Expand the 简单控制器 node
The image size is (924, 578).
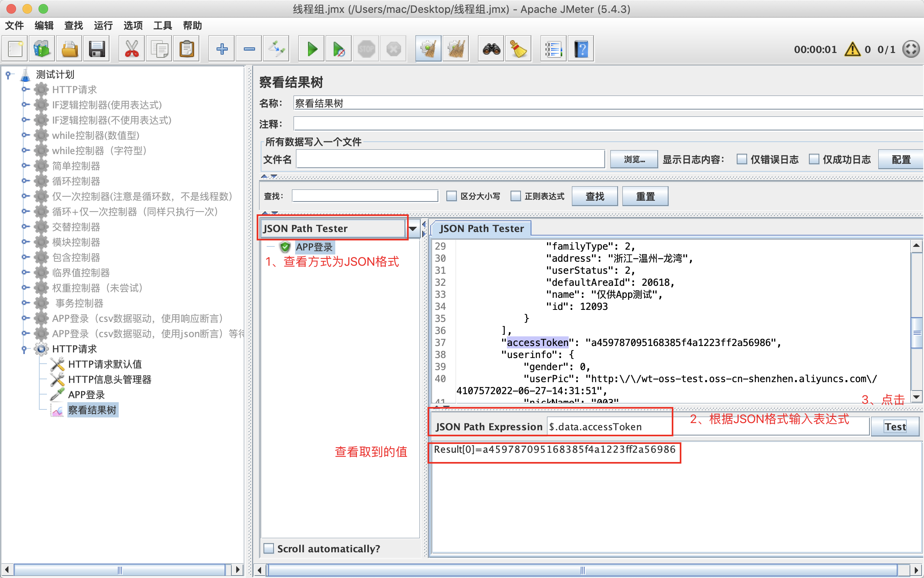point(25,166)
